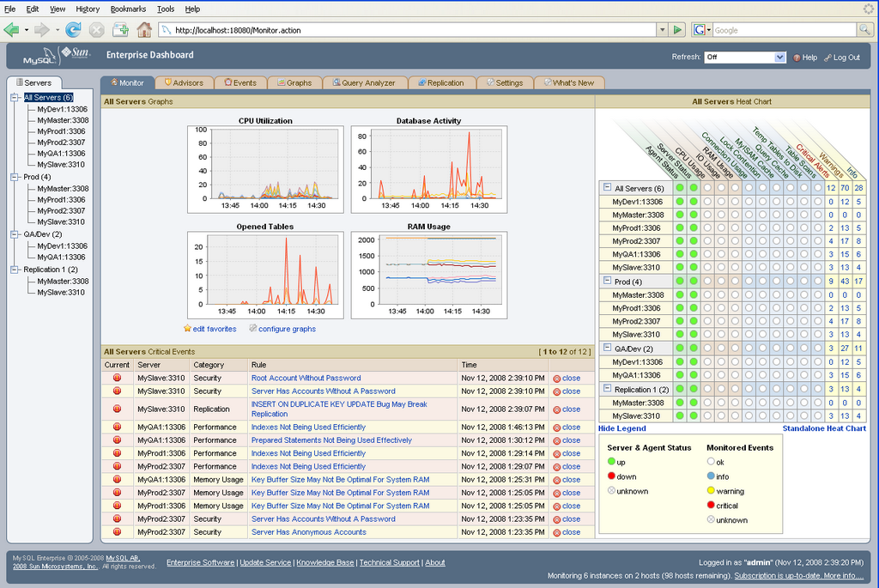Click the browser Stop icon

click(x=96, y=30)
